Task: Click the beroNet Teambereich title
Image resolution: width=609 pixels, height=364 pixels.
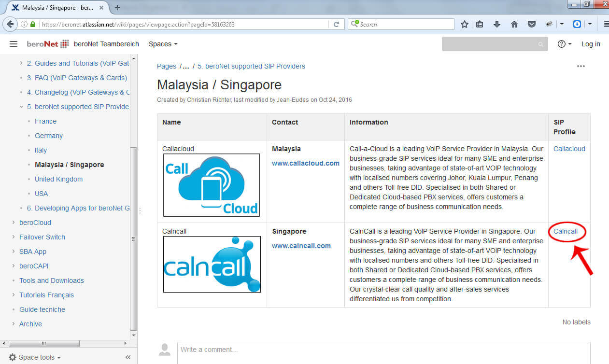Action: [x=106, y=44]
